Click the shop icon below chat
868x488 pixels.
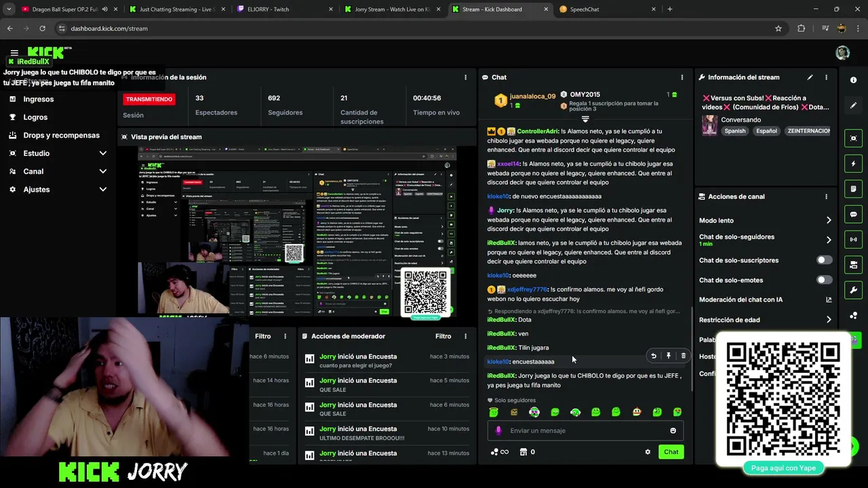[x=524, y=452]
